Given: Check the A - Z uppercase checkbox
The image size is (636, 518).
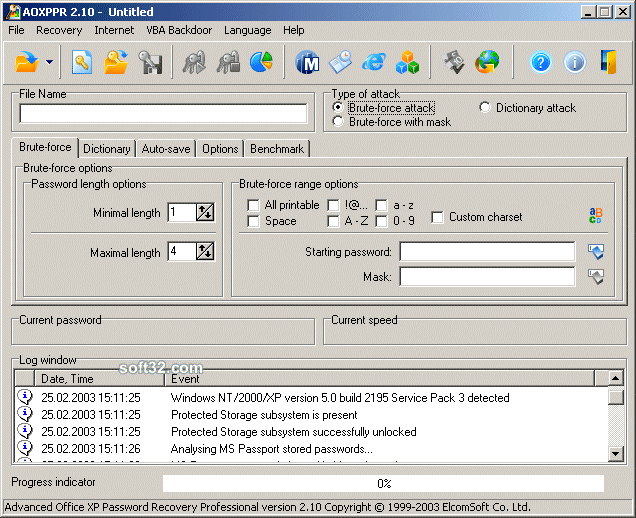Looking at the screenshot, I should [333, 221].
